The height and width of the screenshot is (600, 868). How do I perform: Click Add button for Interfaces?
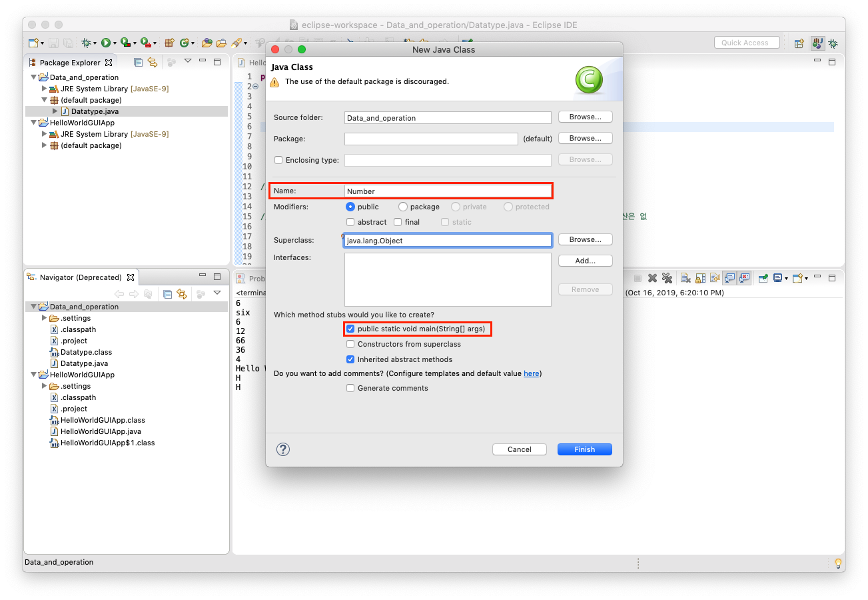pyautogui.click(x=586, y=261)
